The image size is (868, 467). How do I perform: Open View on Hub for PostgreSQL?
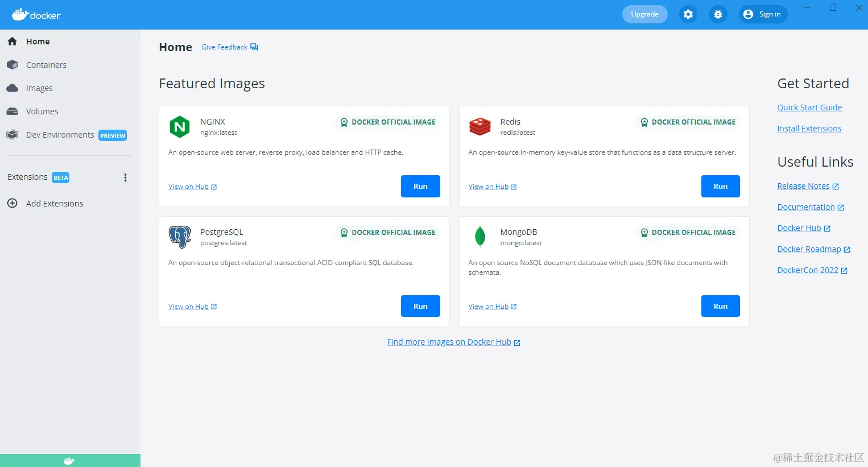[x=192, y=307]
